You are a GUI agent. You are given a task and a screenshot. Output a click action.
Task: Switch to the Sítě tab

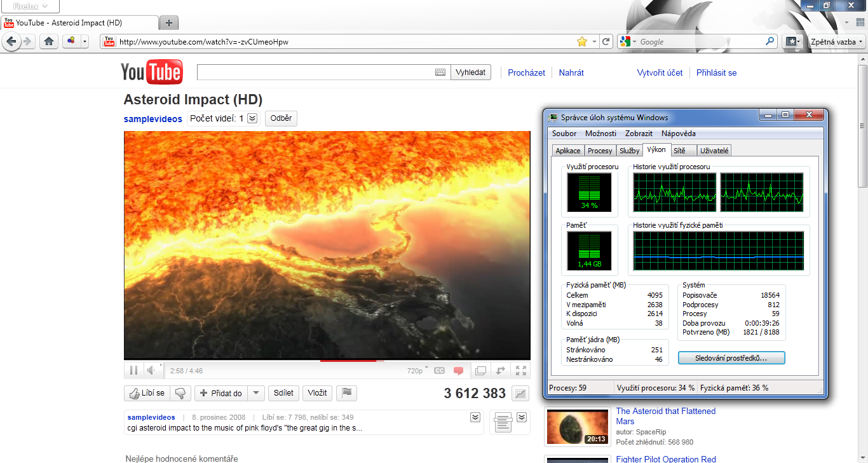683,151
